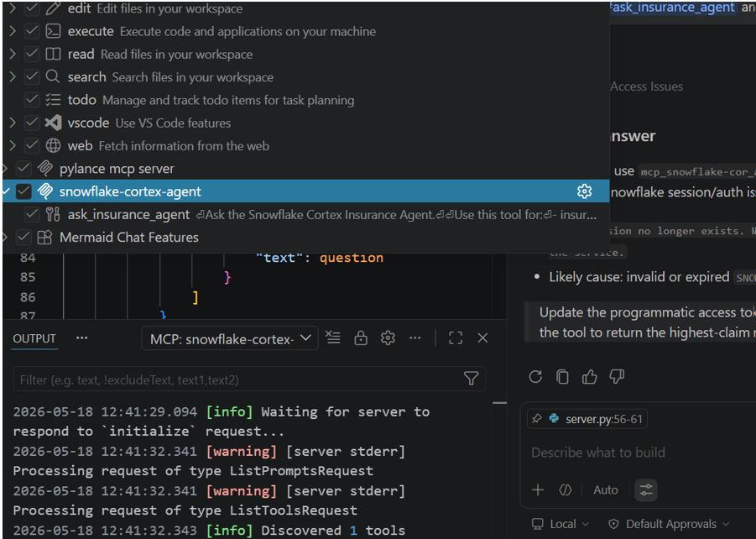Give thumbs down to response
Viewport: 756px width, 539px height.
617,376
